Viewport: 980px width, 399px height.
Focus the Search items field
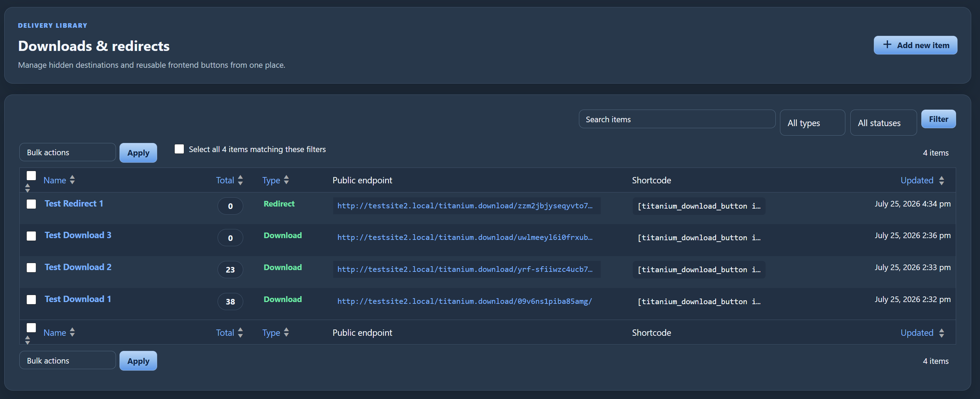pos(677,119)
